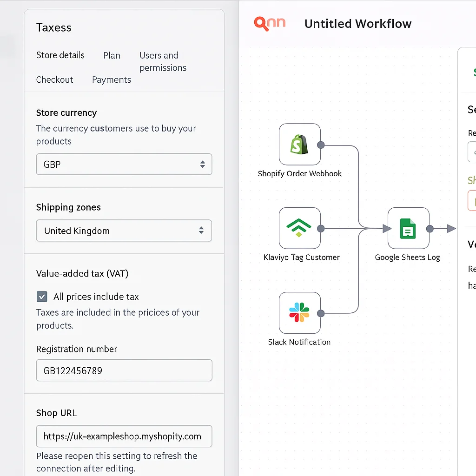Click the input arrow on Google Sheets node
Screen dimensions: 476x476
386,229
